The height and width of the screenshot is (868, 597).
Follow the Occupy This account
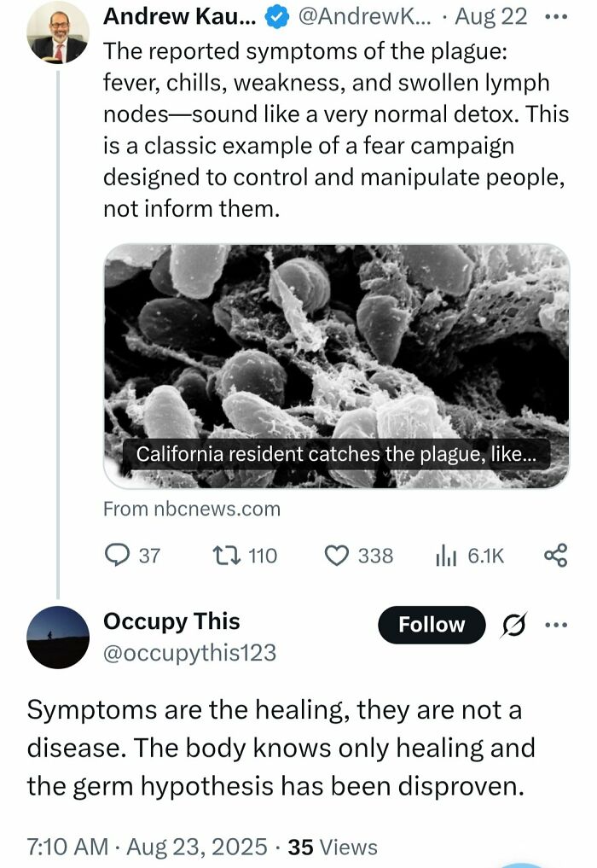[431, 624]
